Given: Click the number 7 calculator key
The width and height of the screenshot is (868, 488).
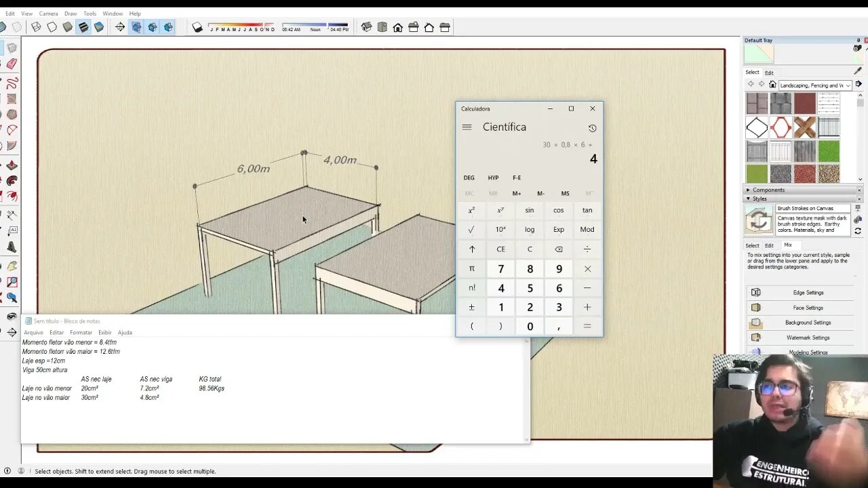Looking at the screenshot, I should (x=500, y=269).
